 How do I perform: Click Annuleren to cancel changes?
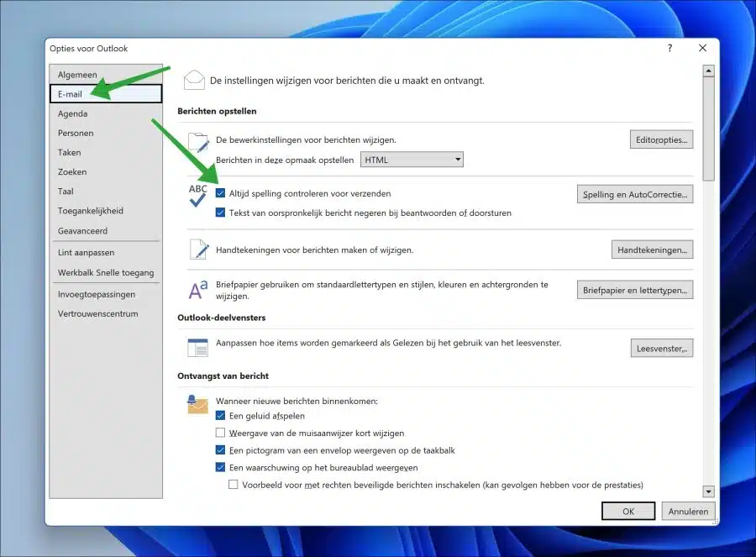click(x=688, y=511)
